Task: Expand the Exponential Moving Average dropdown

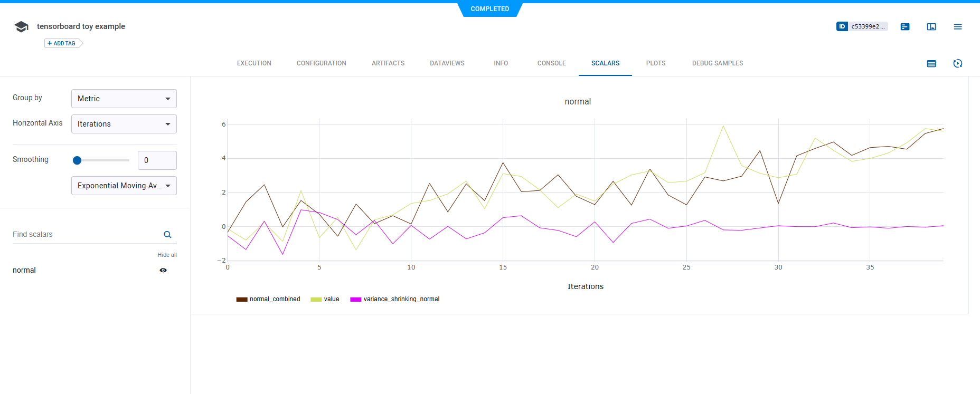Action: [124, 186]
